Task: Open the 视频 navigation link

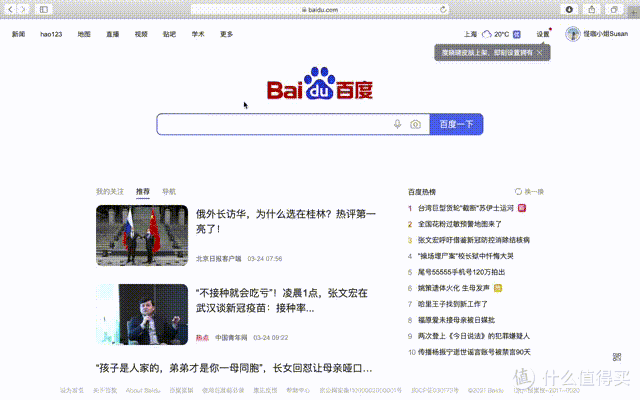Action: tap(141, 34)
